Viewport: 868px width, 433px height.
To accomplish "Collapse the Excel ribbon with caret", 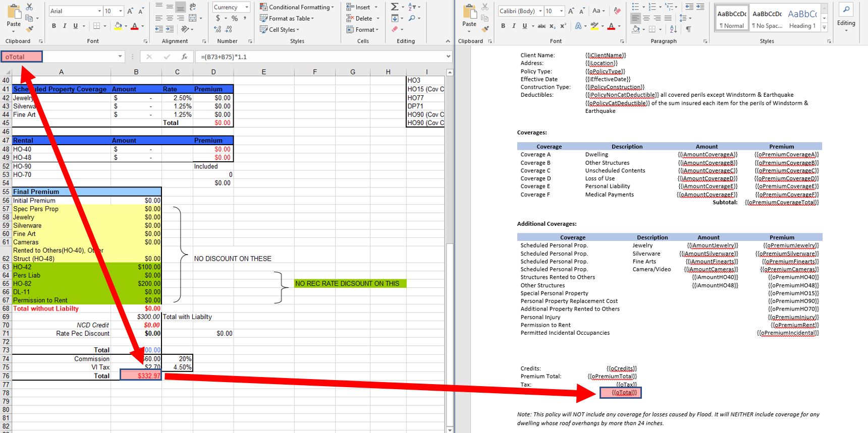I will [x=448, y=41].
